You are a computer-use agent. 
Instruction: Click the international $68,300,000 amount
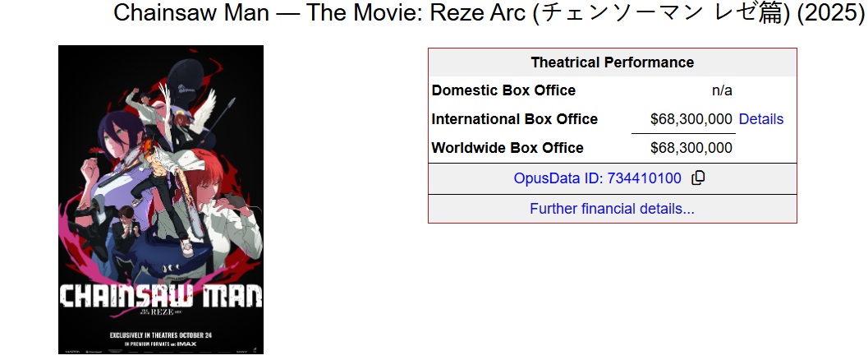pyautogui.click(x=691, y=119)
